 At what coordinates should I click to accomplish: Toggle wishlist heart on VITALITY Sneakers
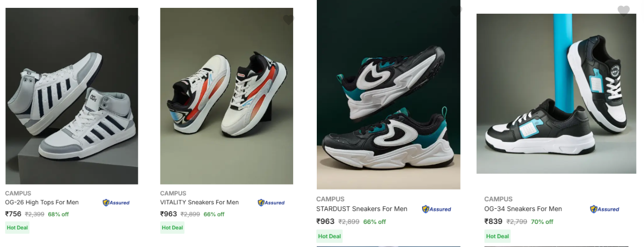click(x=289, y=20)
